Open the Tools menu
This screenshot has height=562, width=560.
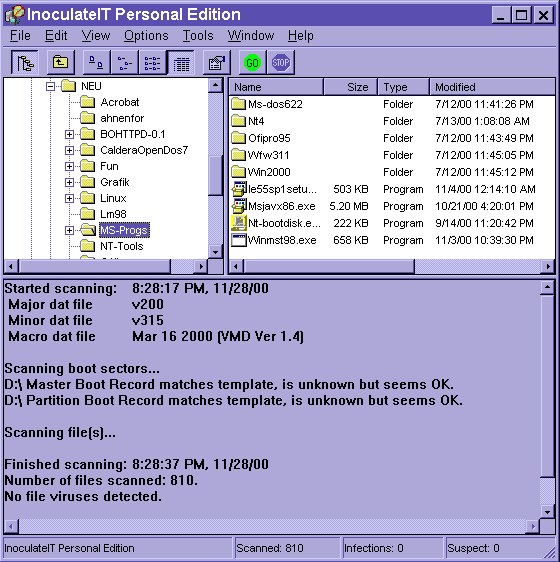198,35
